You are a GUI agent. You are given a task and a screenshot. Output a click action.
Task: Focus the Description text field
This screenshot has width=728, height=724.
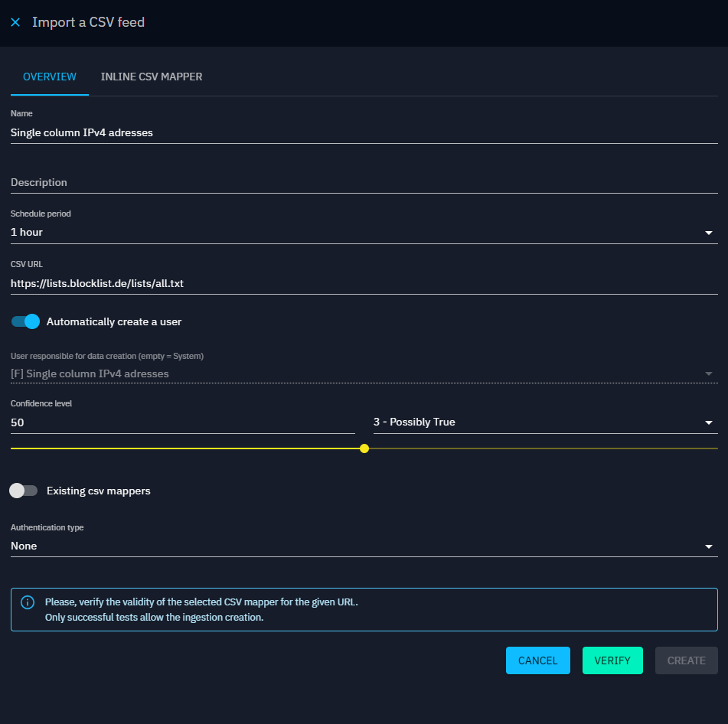(364, 182)
